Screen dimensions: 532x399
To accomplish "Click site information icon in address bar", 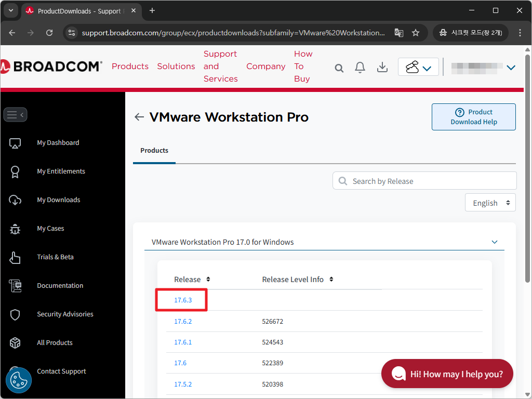I will 72,33.
